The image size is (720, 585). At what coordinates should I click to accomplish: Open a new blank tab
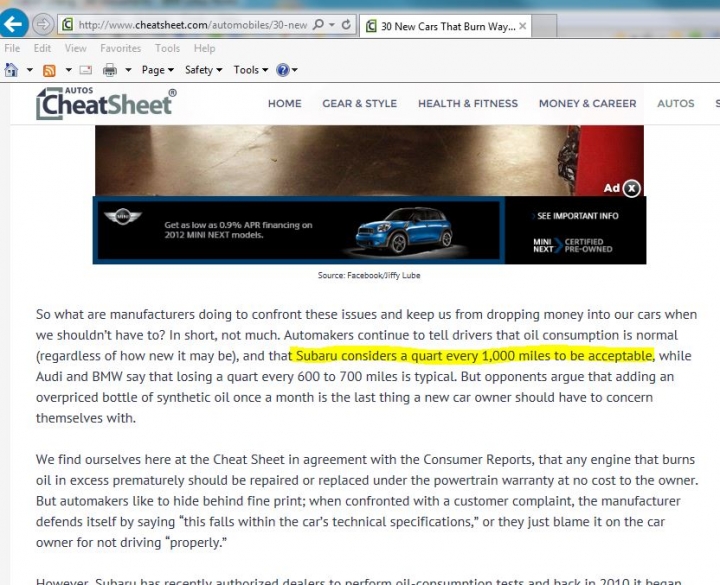[544, 26]
